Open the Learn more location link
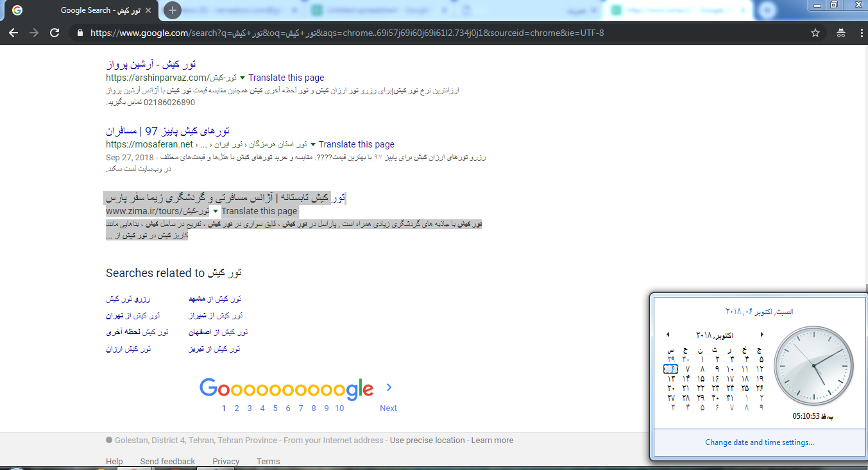 coord(492,441)
